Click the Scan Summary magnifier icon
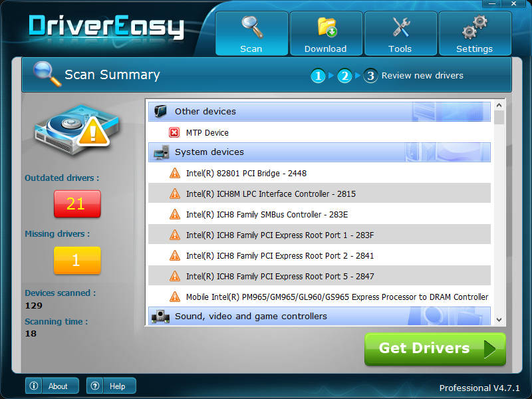Image resolution: width=532 pixels, height=399 pixels. (x=47, y=74)
